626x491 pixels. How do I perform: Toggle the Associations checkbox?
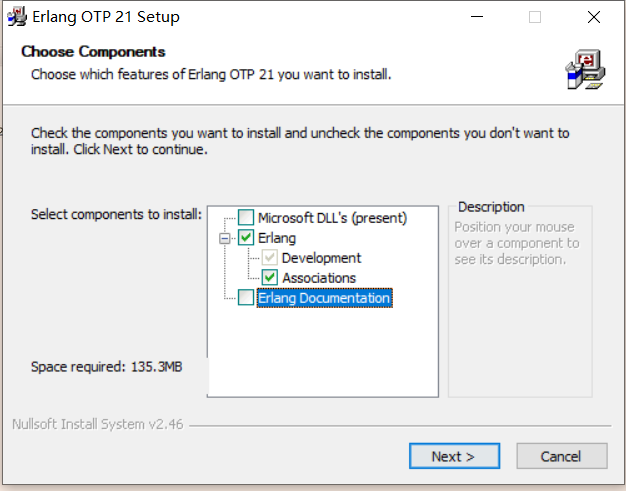(x=270, y=278)
